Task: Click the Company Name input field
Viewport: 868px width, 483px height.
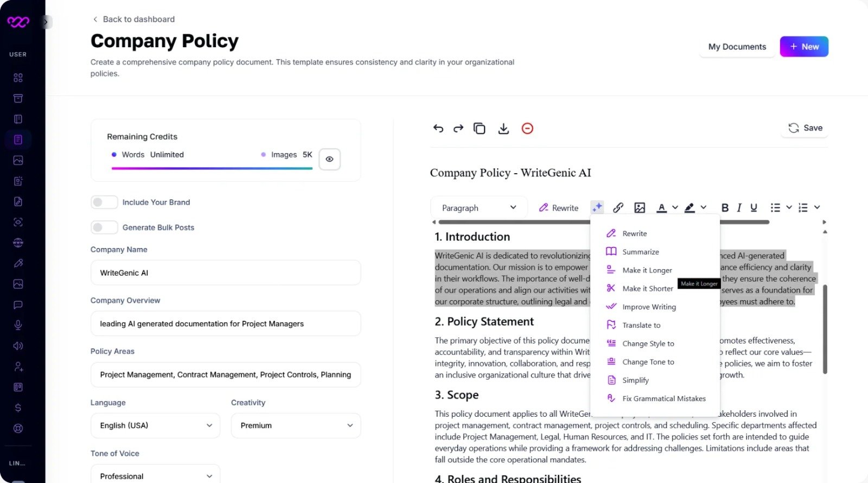Action: [x=226, y=272]
